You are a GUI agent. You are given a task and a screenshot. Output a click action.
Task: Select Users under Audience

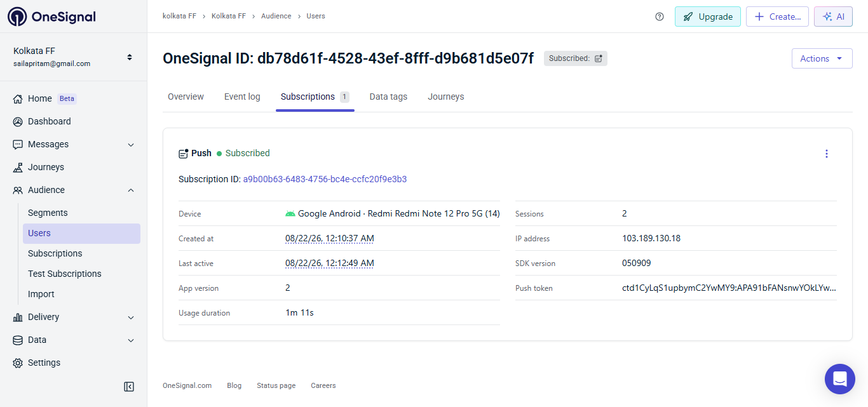point(81,233)
